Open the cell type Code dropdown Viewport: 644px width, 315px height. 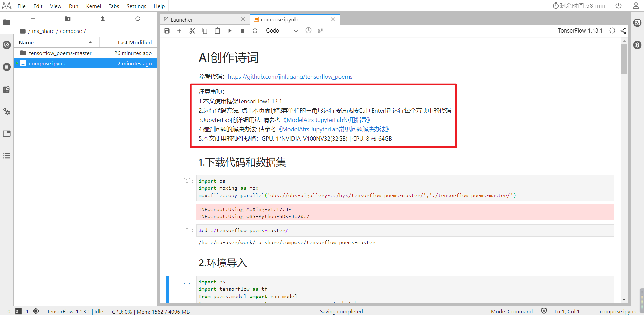[282, 31]
